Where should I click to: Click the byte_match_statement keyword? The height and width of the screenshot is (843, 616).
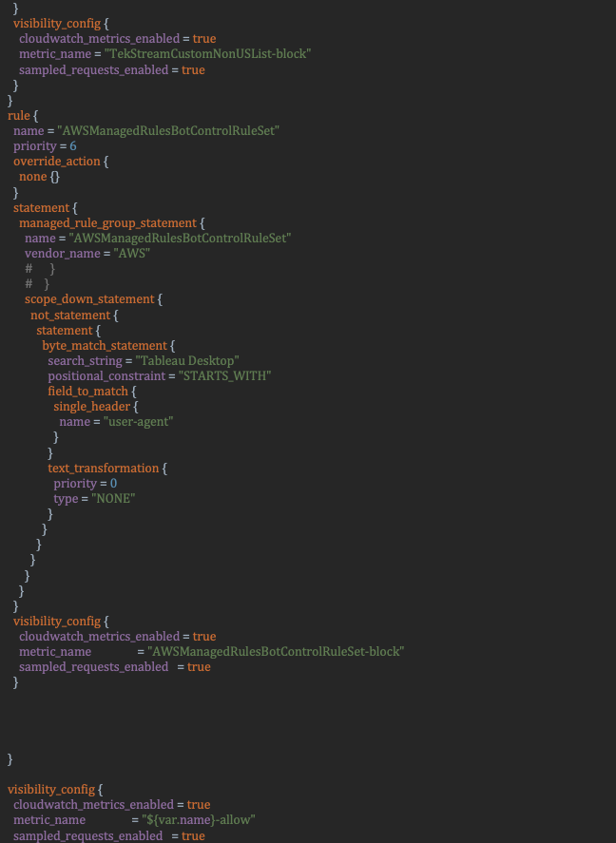click(x=105, y=346)
